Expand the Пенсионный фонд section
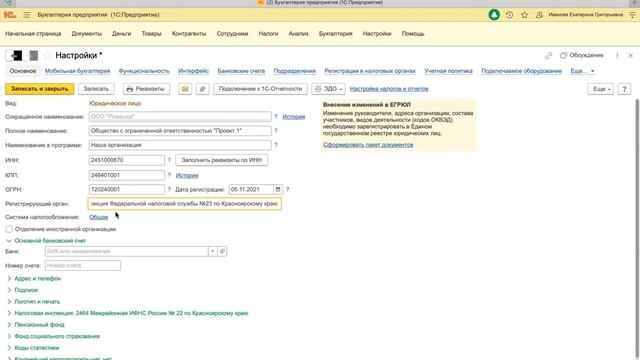Screen dimensions: 640x360 (9, 325)
